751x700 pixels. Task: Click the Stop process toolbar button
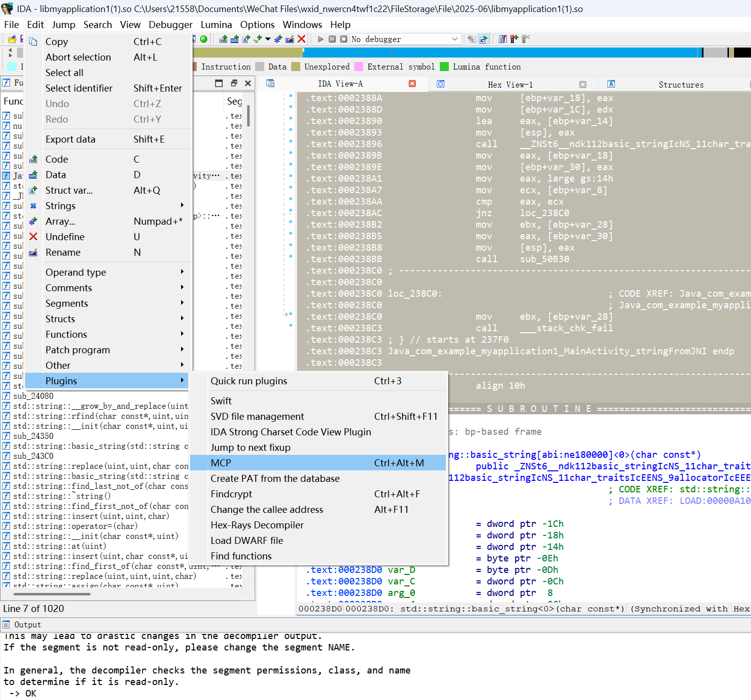point(344,39)
